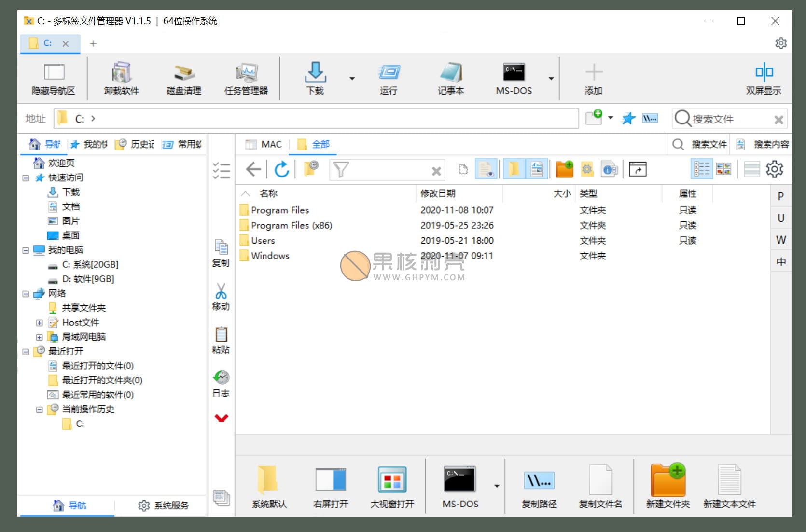Toggle 双屏显示 dual-screen view
Viewport: 806px width, 532px height.
pyautogui.click(x=763, y=78)
